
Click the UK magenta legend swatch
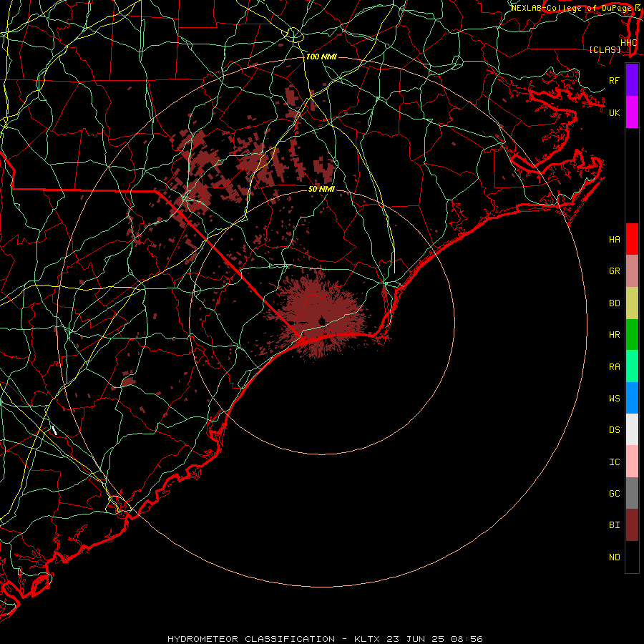(x=632, y=112)
